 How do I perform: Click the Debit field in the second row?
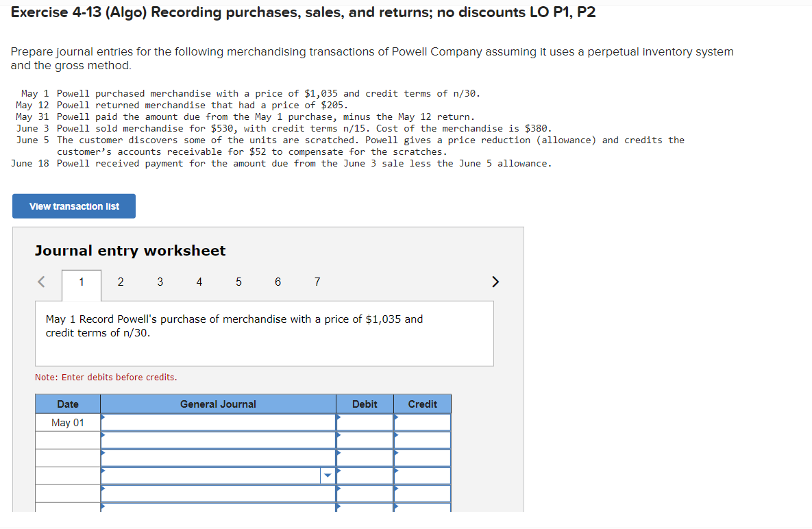point(365,440)
